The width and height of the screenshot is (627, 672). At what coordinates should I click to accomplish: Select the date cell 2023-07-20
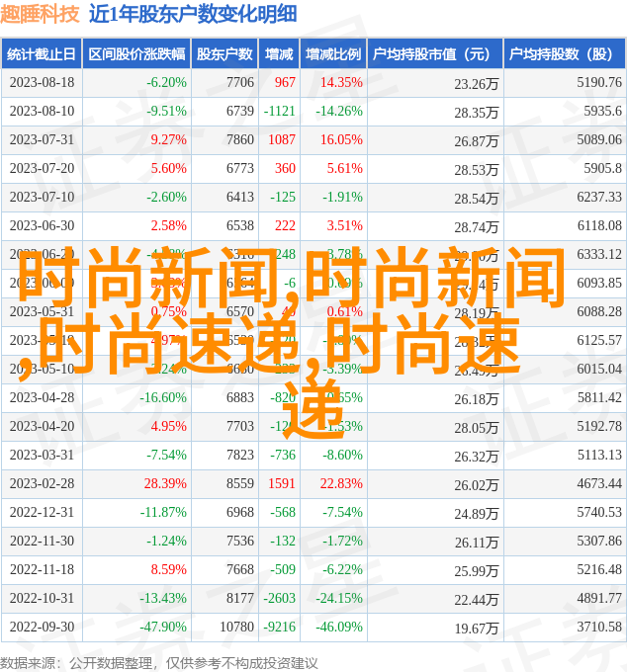[x=42, y=168]
